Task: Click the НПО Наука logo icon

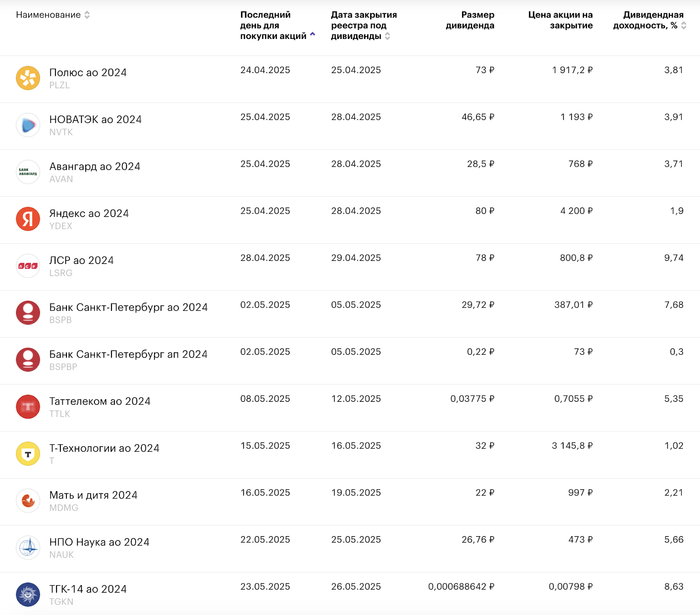Action: 28,548
